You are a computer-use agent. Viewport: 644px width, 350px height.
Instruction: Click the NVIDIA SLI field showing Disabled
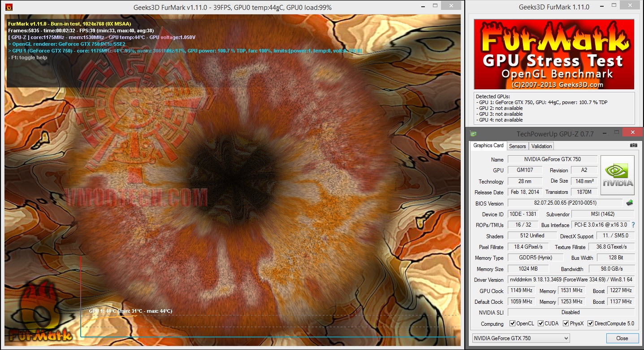[571, 312]
